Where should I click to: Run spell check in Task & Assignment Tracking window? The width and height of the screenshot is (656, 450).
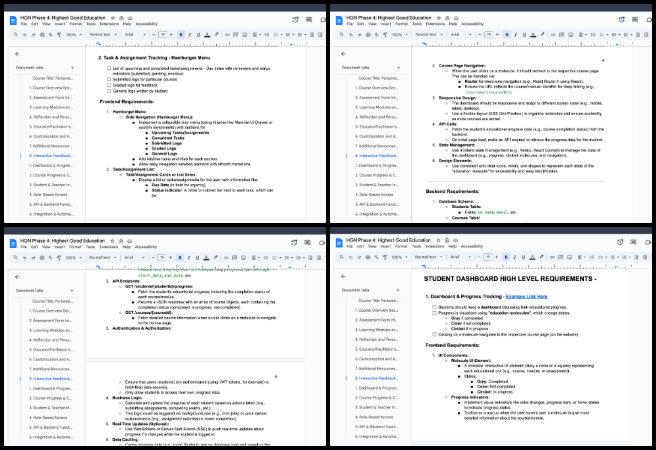click(51, 34)
